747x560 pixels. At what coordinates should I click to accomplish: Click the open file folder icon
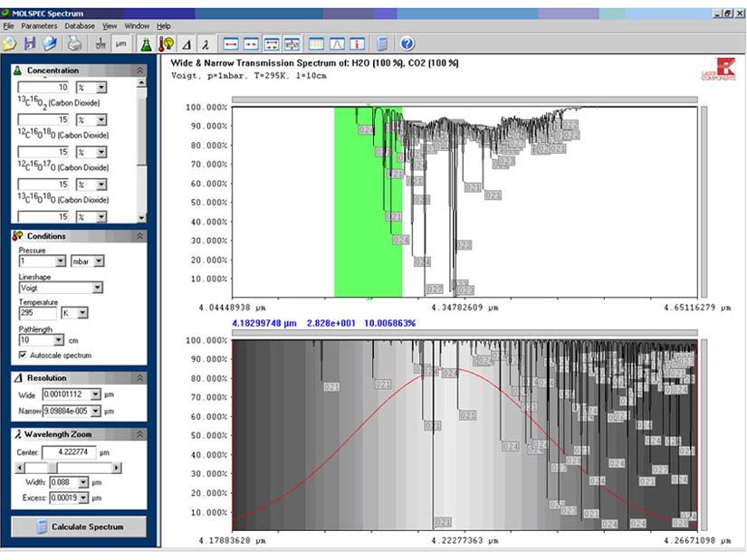(10, 43)
